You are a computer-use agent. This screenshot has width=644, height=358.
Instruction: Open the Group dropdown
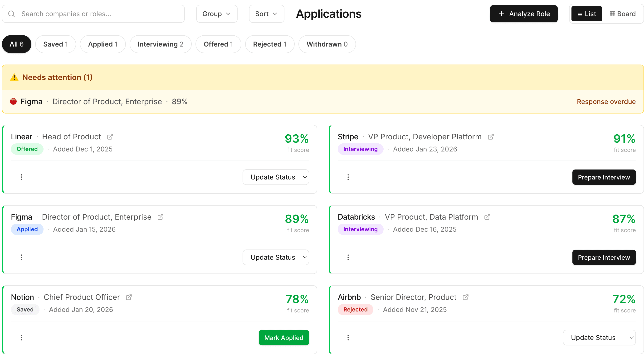click(x=216, y=14)
